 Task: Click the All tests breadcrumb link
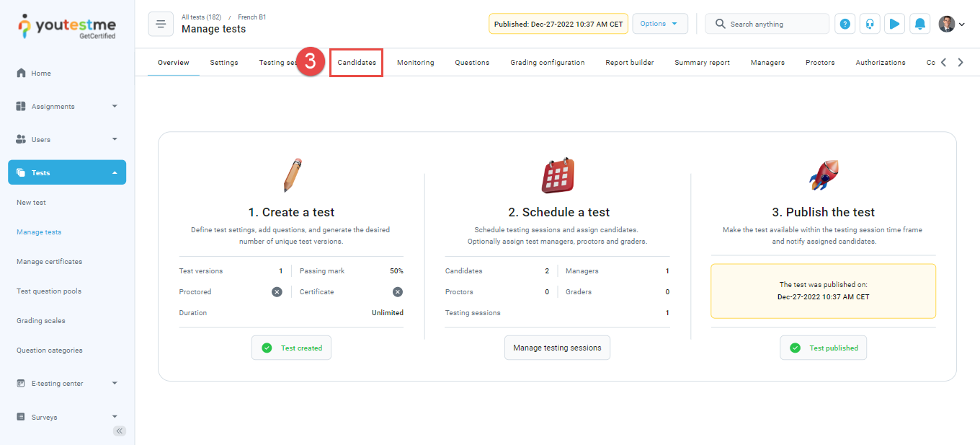click(x=201, y=17)
